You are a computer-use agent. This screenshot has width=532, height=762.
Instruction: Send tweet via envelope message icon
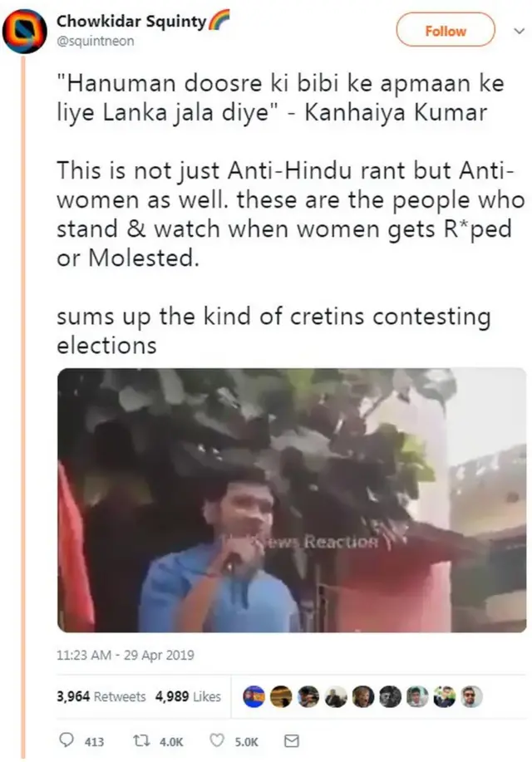click(x=291, y=740)
